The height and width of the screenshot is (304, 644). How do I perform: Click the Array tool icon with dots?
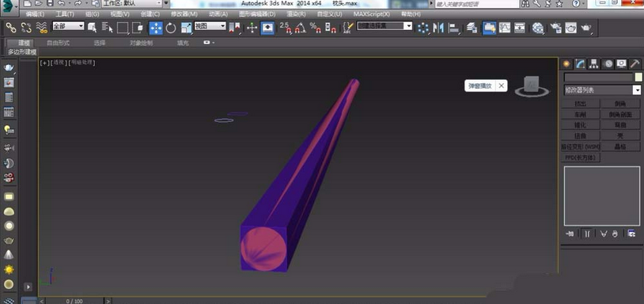(422, 28)
